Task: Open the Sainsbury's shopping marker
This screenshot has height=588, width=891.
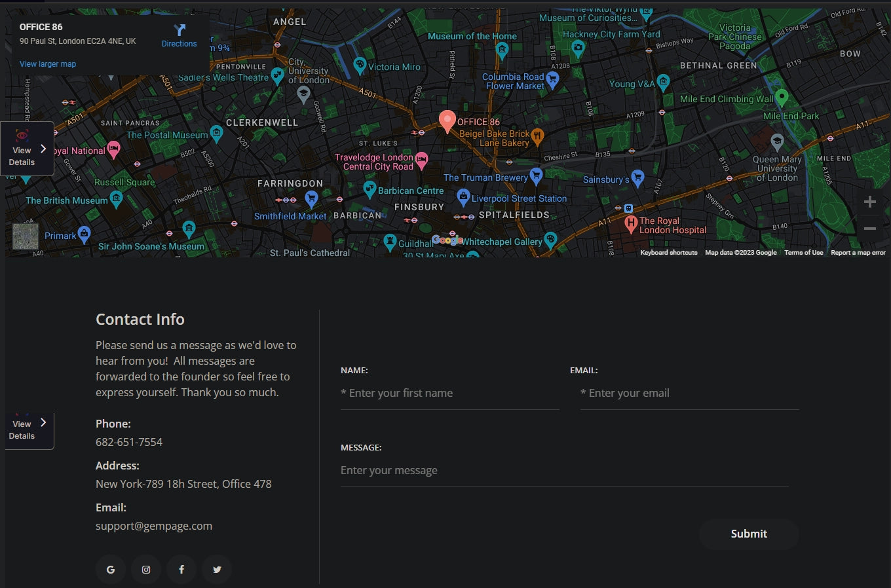Action: 637,177
